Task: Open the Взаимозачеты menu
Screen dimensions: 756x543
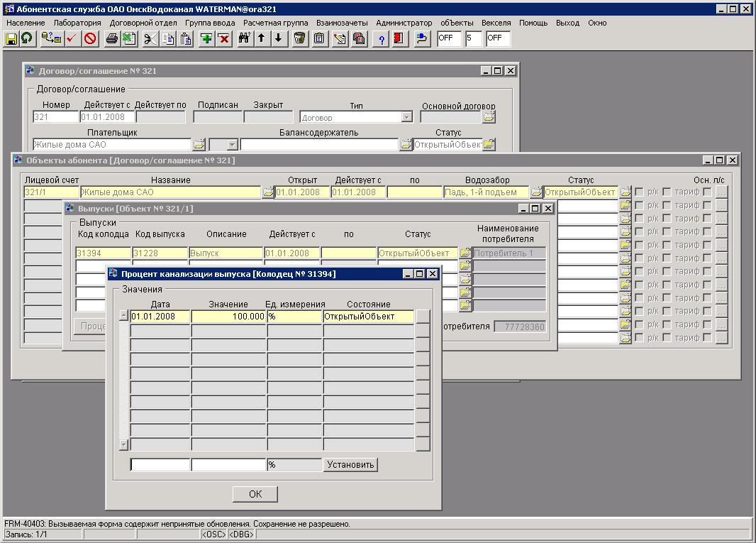Action: point(342,23)
